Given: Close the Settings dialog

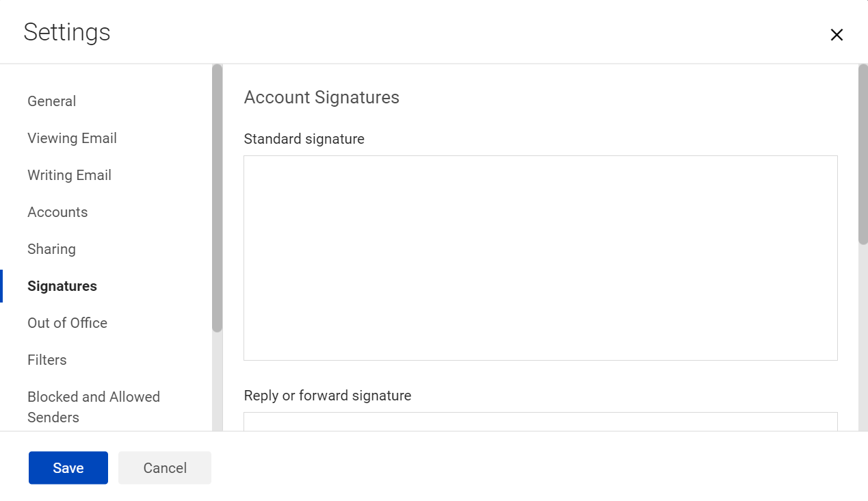Looking at the screenshot, I should click(x=837, y=34).
